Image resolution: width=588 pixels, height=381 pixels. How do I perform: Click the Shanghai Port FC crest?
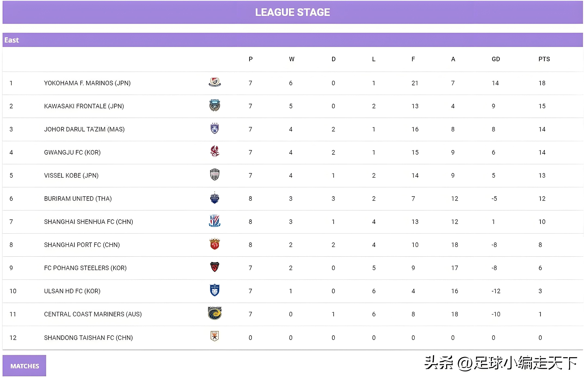pyautogui.click(x=215, y=244)
